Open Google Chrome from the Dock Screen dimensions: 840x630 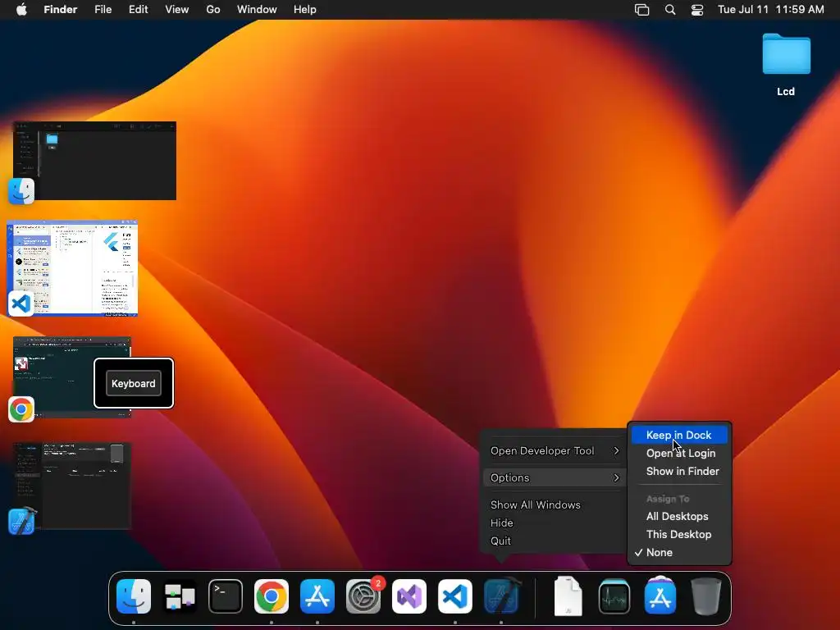272,596
